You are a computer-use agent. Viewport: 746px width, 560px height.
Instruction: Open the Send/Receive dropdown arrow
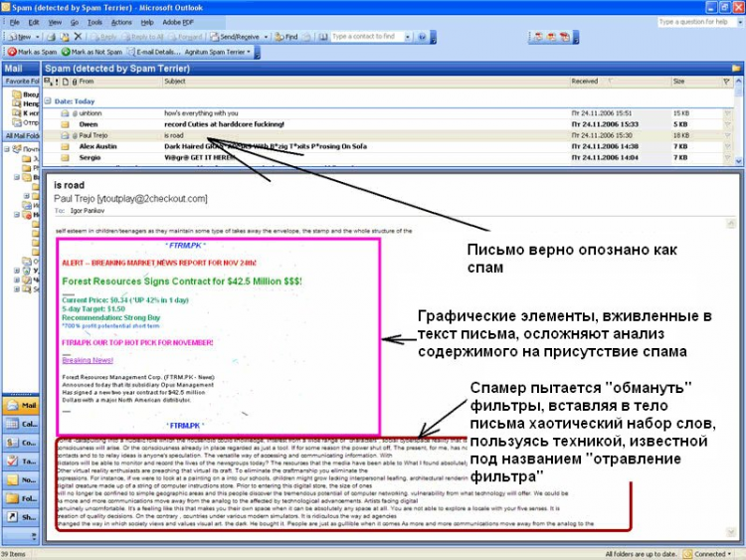pos(266,37)
